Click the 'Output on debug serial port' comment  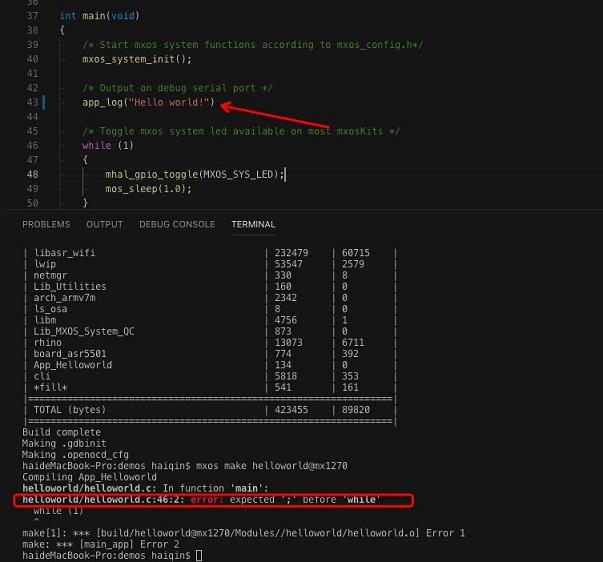[177, 88]
